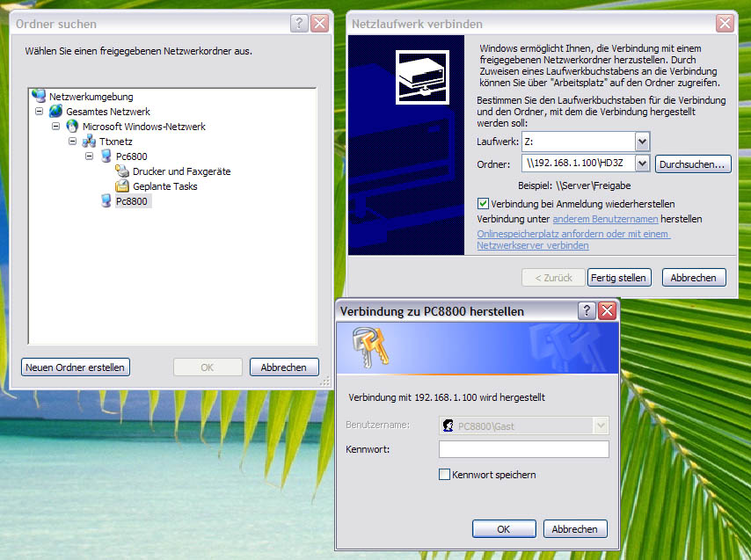This screenshot has height=560, width=751.
Task: Click the network drive illustration icon
Action: tap(422, 77)
